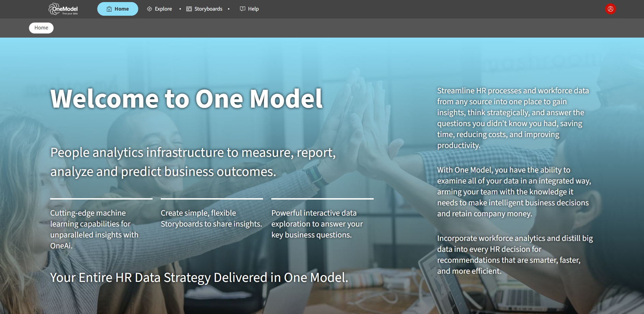Viewport: 644px width, 314px height.
Task: Click the "Welcome to One Model" heading
Action: pos(186,99)
